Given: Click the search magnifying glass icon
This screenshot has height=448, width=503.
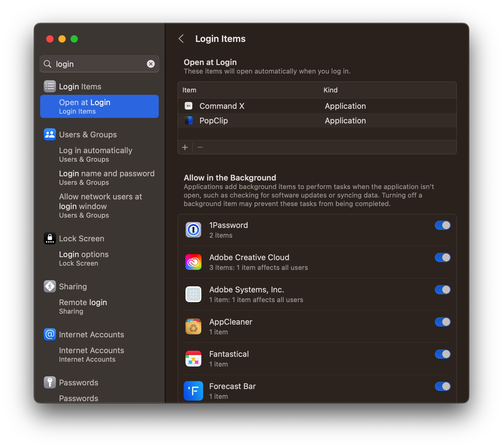Looking at the screenshot, I should [x=47, y=64].
